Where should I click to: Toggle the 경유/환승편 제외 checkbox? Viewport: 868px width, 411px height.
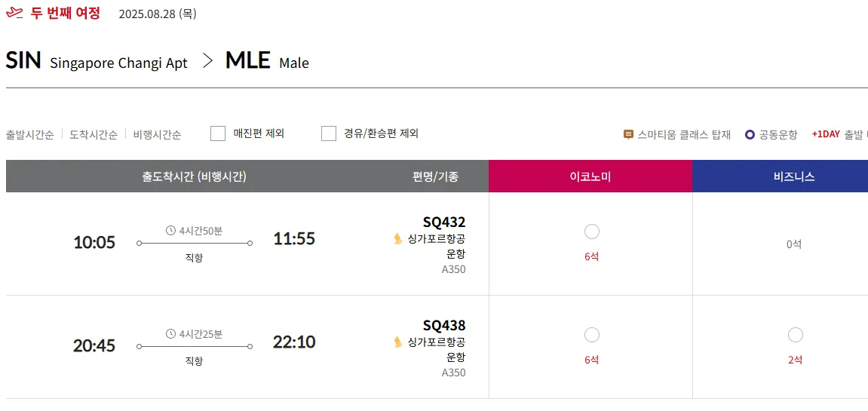[x=329, y=133]
